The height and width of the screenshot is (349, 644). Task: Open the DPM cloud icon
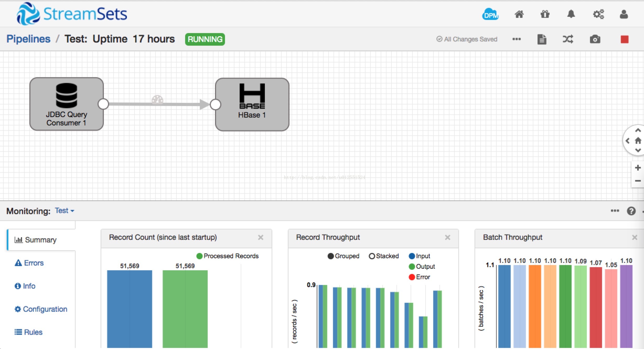tap(490, 14)
